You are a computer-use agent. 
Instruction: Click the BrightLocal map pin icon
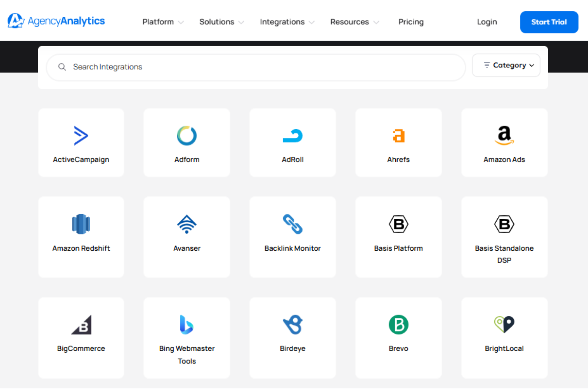[x=504, y=324]
